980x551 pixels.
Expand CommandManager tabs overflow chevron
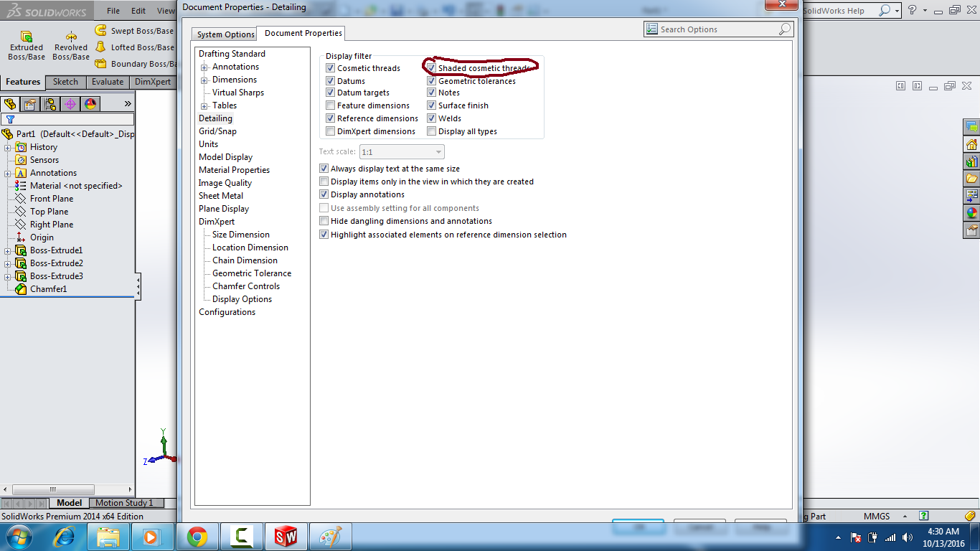tap(128, 104)
